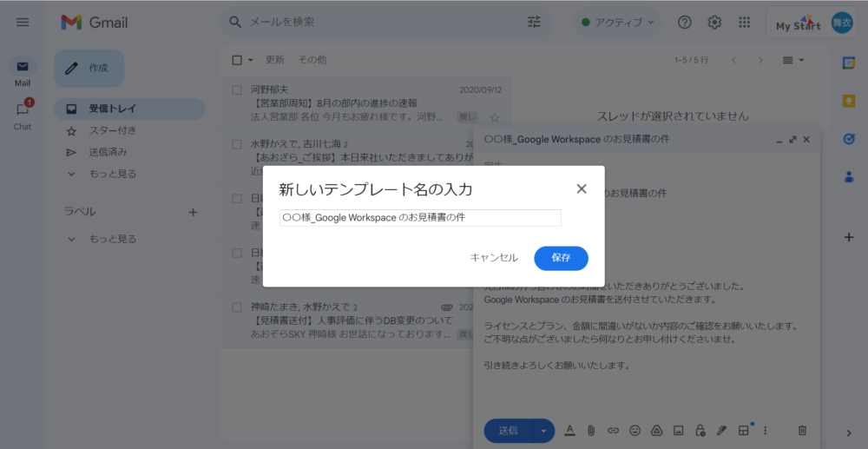Open Google Tasks side panel icon
868x449 pixels.
tap(849, 139)
